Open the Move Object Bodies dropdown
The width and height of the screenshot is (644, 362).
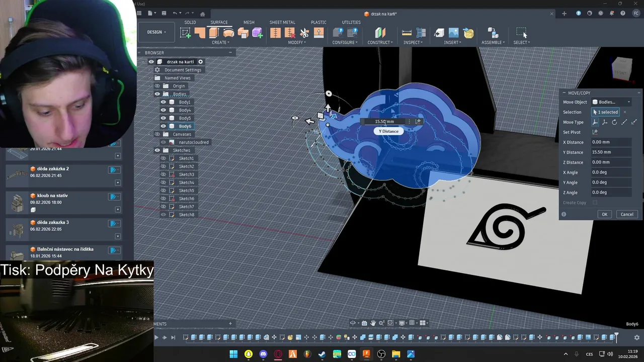tap(611, 102)
